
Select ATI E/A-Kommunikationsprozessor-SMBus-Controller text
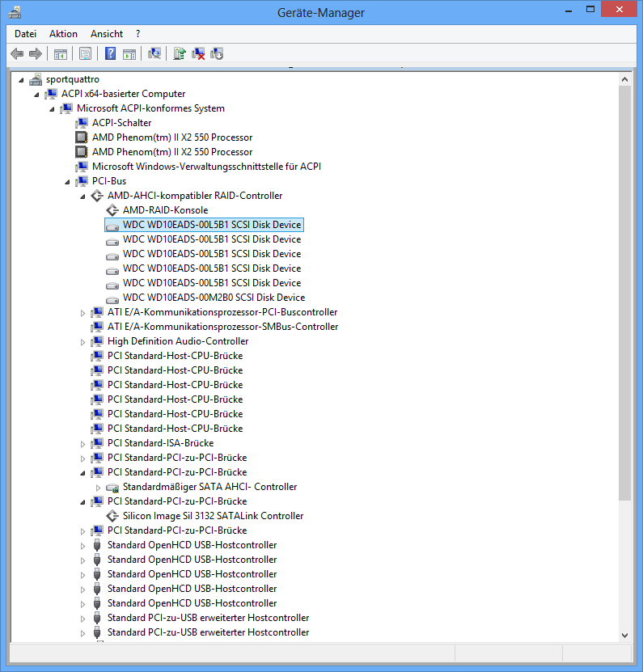coord(223,327)
